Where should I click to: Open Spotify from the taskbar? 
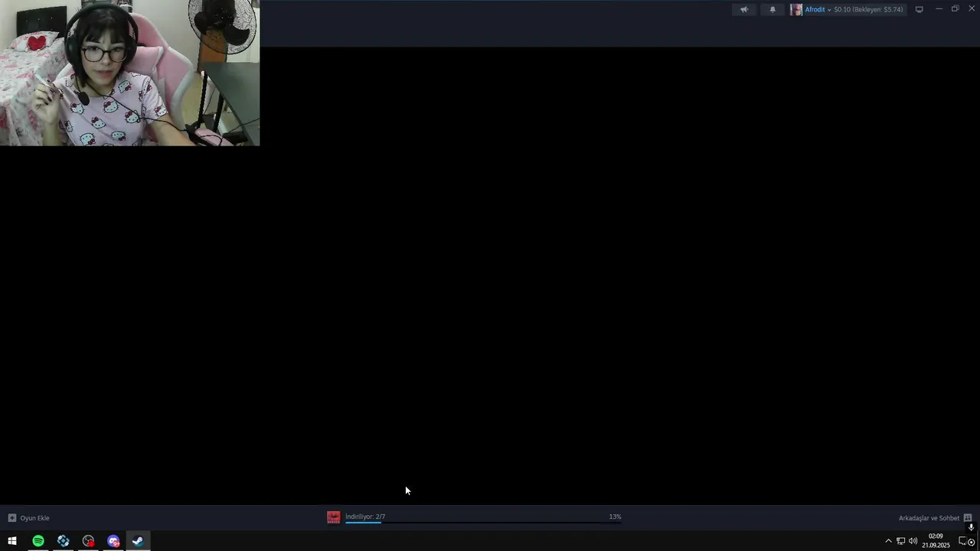click(38, 541)
